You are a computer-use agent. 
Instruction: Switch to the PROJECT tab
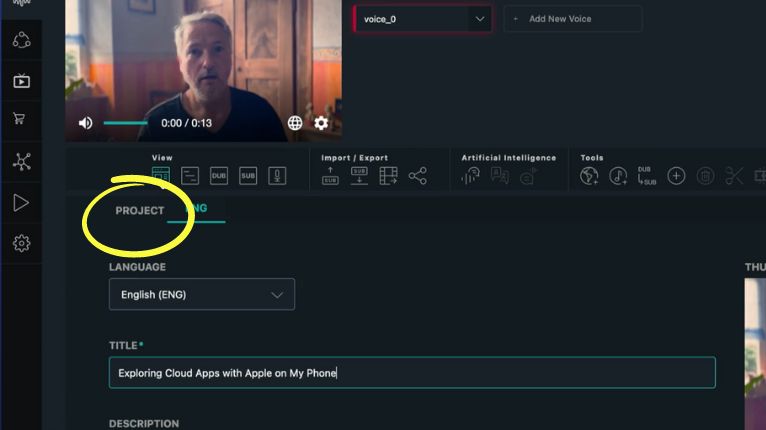[139, 211]
